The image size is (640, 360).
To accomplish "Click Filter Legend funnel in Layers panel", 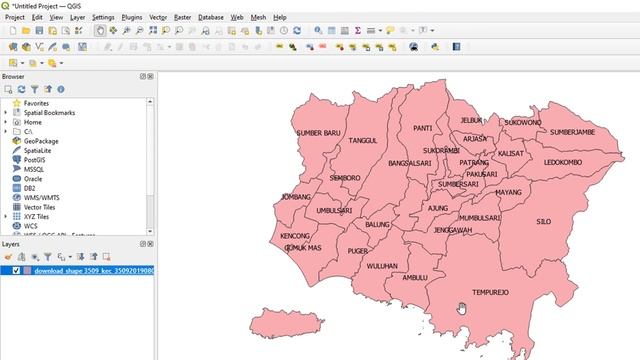I will point(48,257).
